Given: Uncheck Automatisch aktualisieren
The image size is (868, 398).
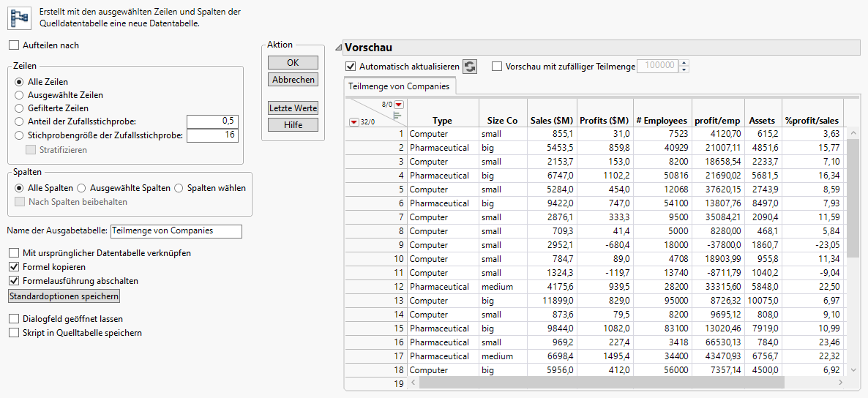Looking at the screenshot, I should tap(351, 67).
